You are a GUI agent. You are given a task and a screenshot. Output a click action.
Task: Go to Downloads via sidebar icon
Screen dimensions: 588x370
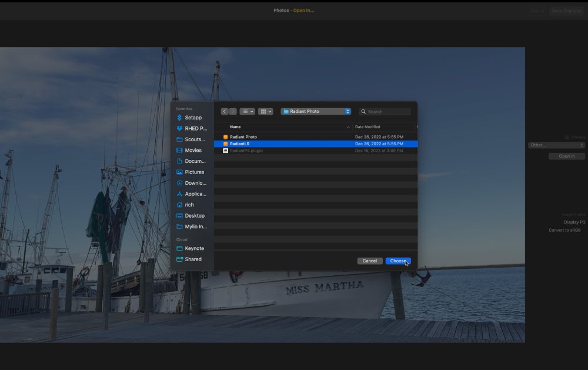pos(179,183)
